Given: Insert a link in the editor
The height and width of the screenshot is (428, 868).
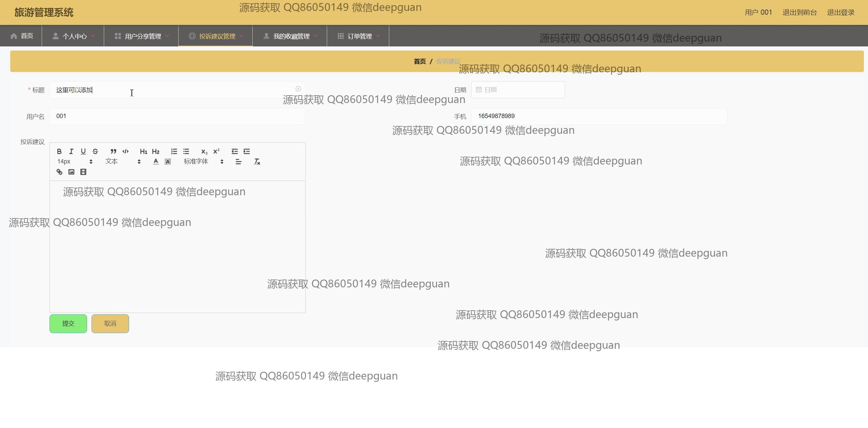Looking at the screenshot, I should pyautogui.click(x=59, y=172).
